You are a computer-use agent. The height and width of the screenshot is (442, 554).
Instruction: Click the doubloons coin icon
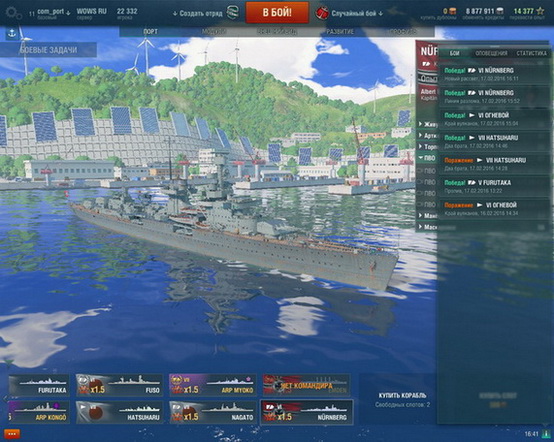click(452, 11)
